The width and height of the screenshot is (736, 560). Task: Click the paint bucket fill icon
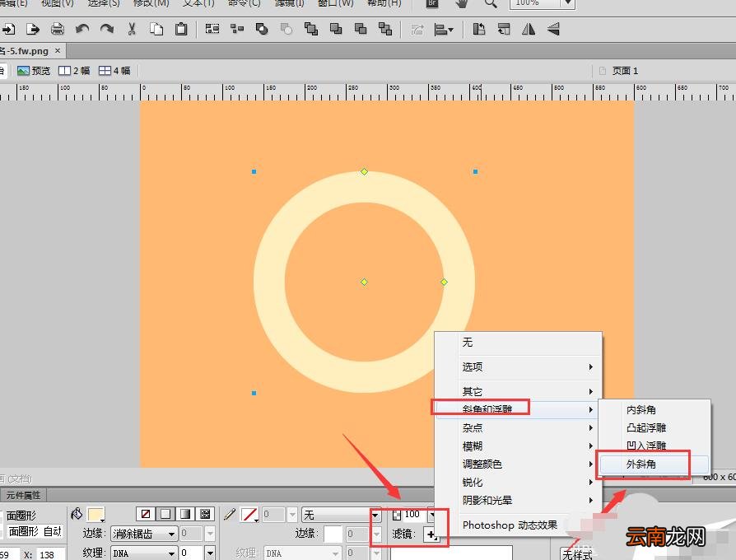coord(77,514)
